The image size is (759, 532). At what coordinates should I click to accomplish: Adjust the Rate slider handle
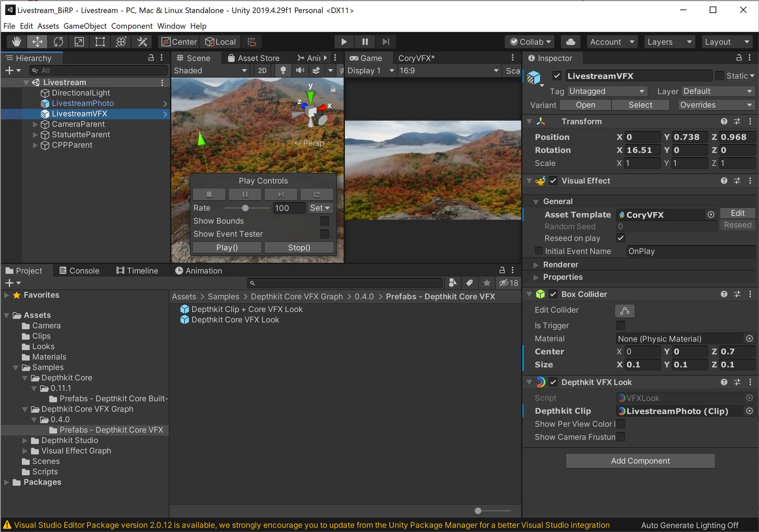coord(245,208)
